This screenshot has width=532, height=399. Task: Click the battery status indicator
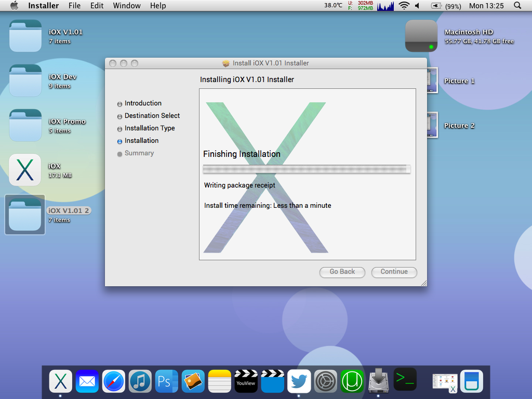446,6
